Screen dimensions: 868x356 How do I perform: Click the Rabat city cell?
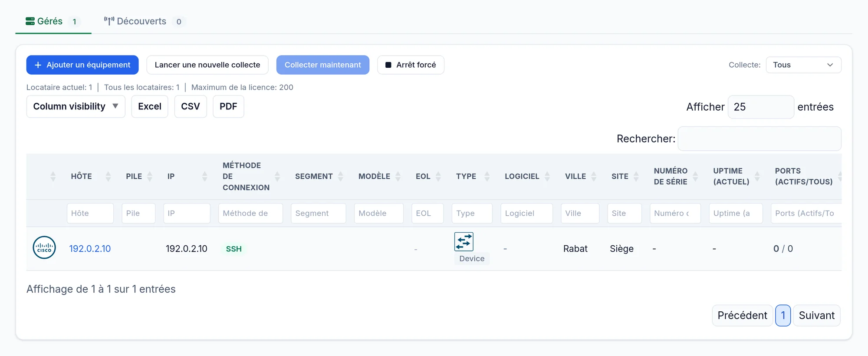click(x=575, y=249)
